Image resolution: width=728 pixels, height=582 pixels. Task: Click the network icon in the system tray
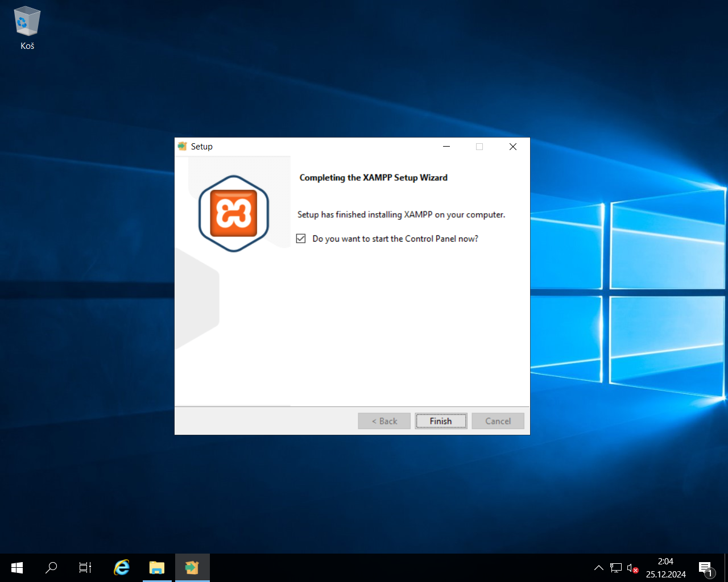coord(616,567)
